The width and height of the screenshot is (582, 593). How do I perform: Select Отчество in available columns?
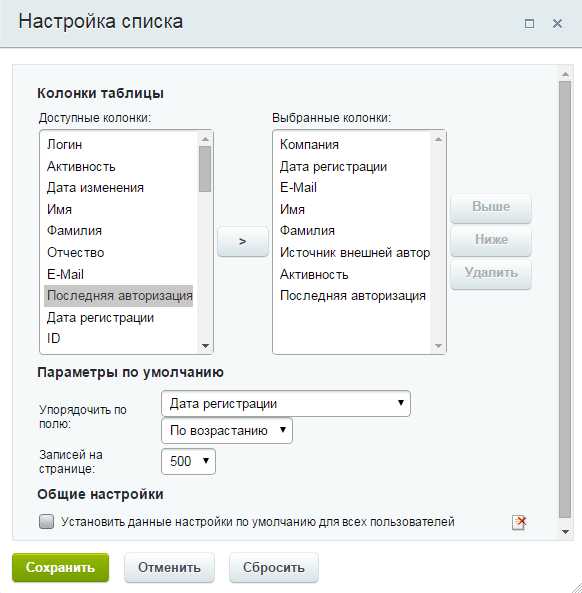(x=119, y=252)
